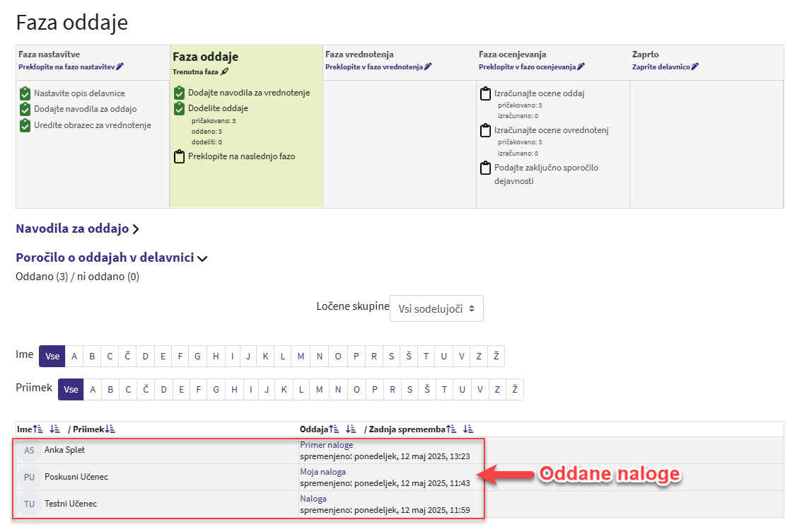Filter Priimek by letter Z

497,390
